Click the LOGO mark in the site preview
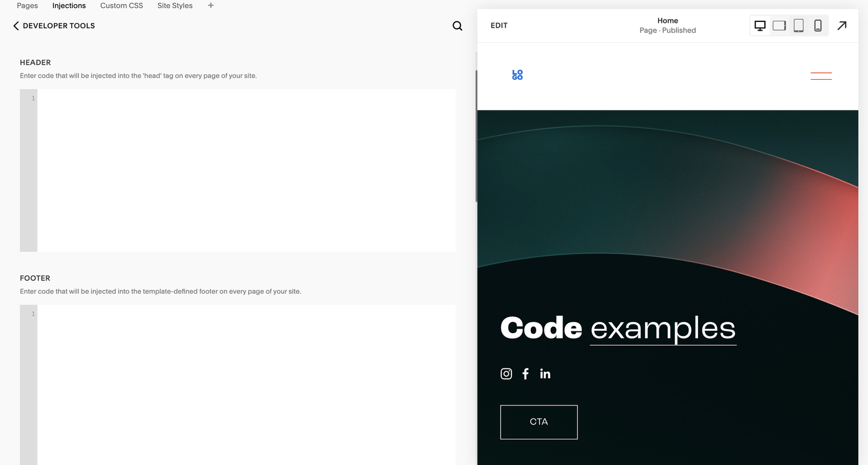The width and height of the screenshot is (868, 465). coord(517,74)
